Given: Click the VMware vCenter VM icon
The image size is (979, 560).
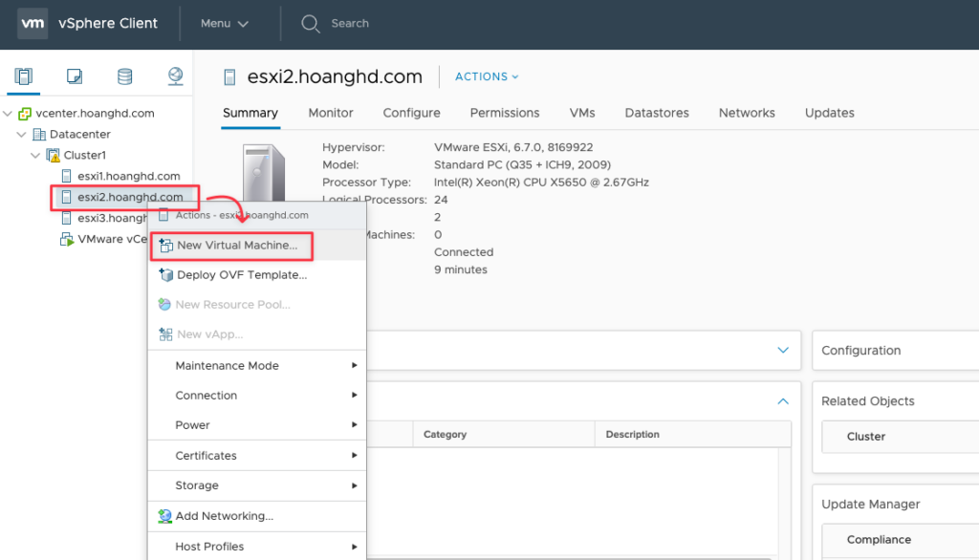Looking at the screenshot, I should [67, 239].
